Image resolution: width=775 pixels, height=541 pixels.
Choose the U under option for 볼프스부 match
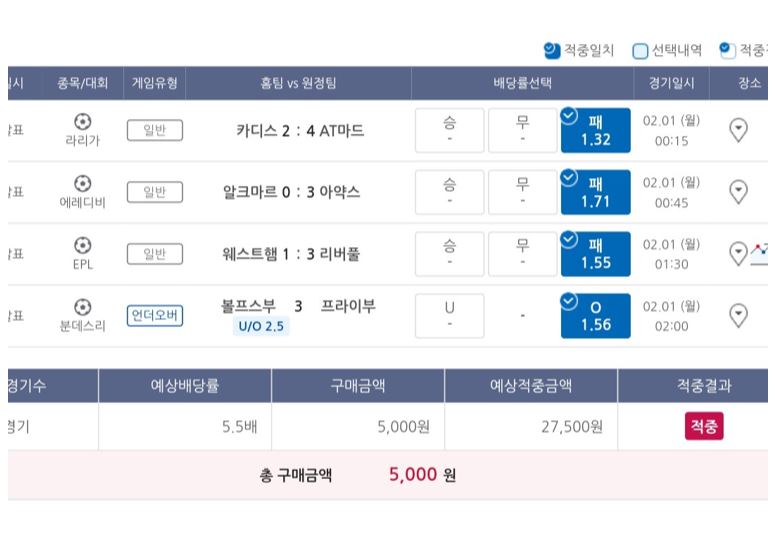coord(449,316)
